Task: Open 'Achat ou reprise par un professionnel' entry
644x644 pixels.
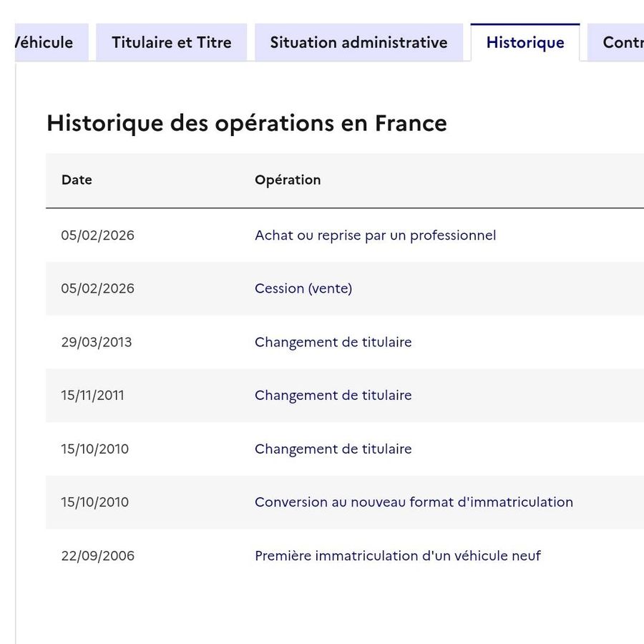Action: 375,235
